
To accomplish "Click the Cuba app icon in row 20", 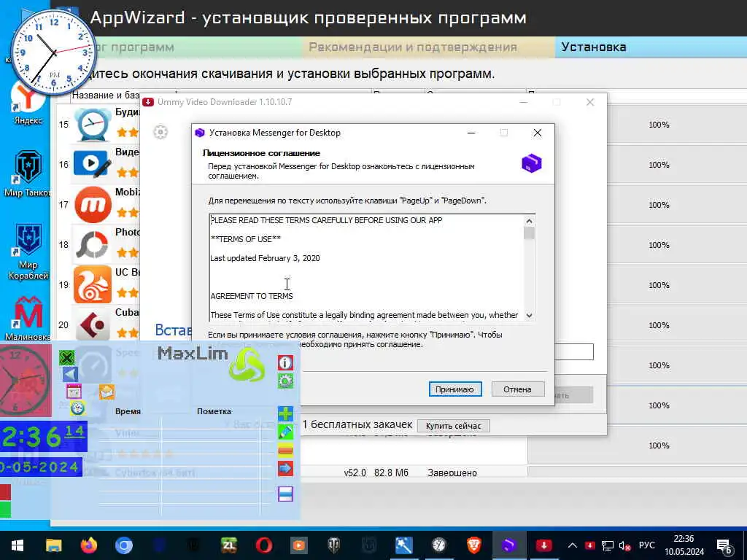I will click(x=93, y=324).
